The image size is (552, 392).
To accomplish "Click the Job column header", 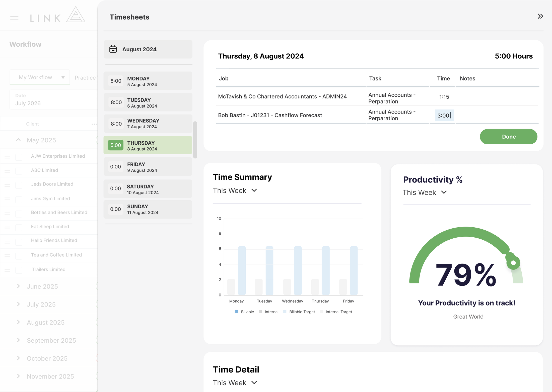I will 224,78.
